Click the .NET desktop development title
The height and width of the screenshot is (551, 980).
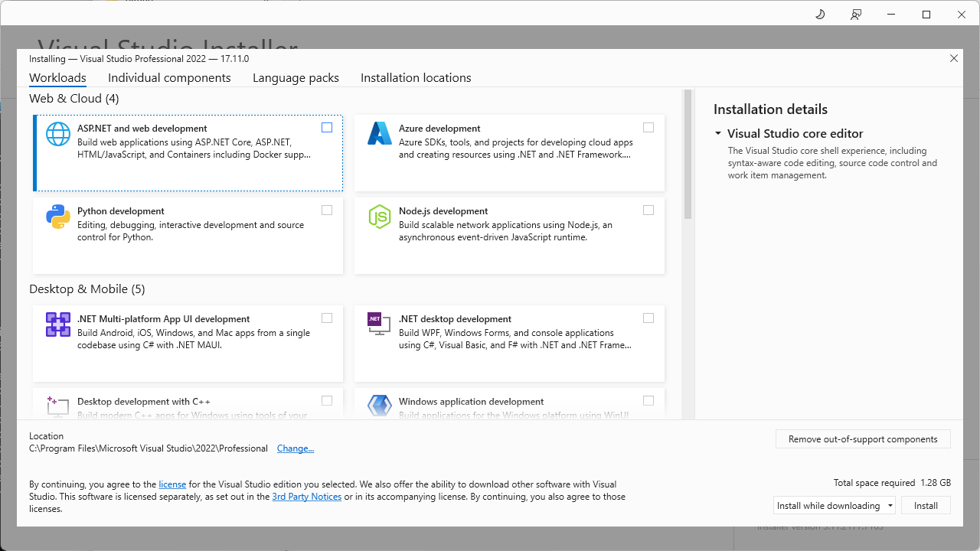coord(455,319)
